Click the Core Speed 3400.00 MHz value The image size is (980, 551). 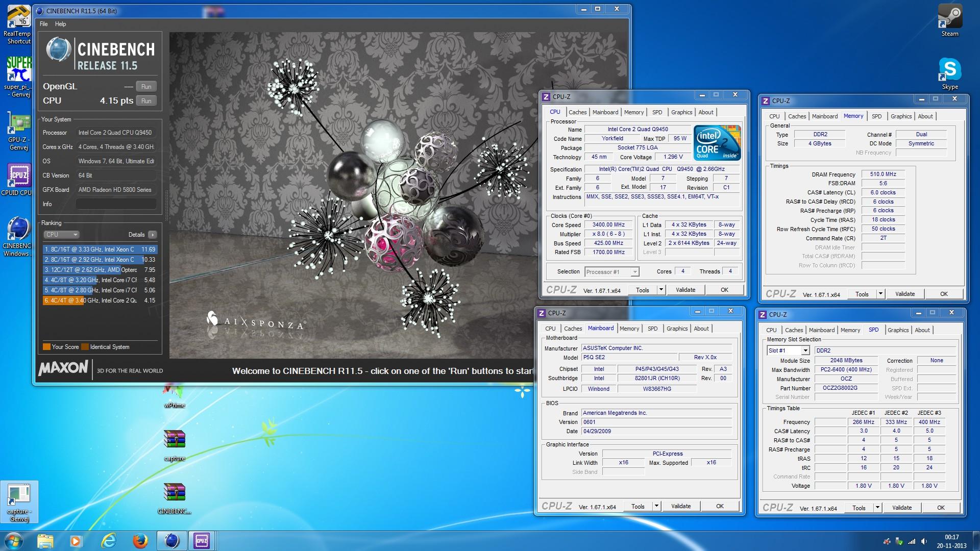(608, 225)
